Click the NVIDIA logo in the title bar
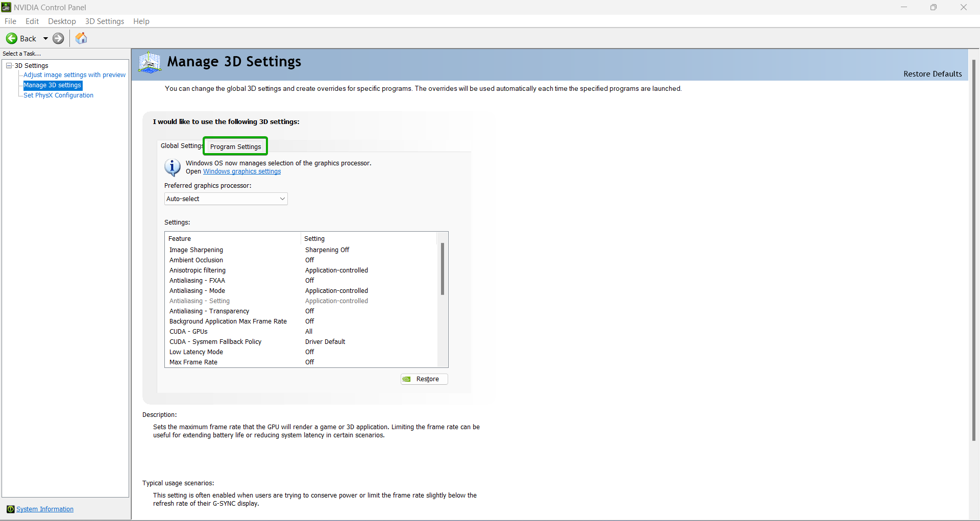 tap(6, 7)
